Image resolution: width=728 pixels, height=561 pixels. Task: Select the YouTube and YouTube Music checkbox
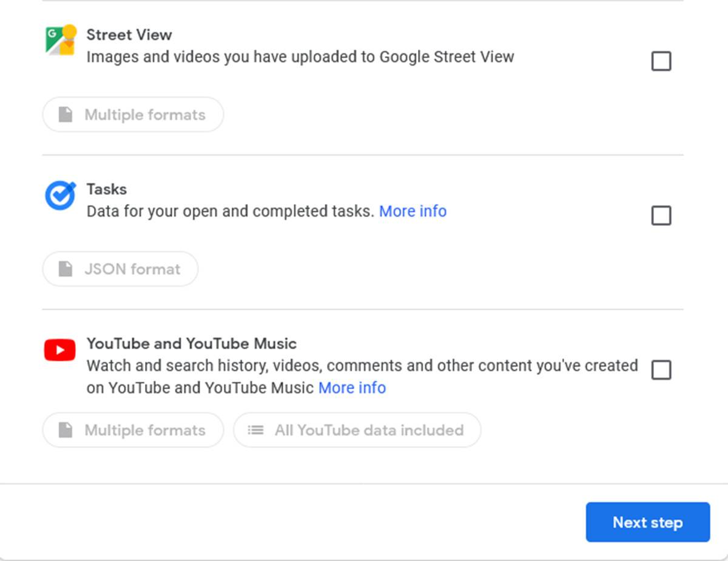click(x=661, y=371)
